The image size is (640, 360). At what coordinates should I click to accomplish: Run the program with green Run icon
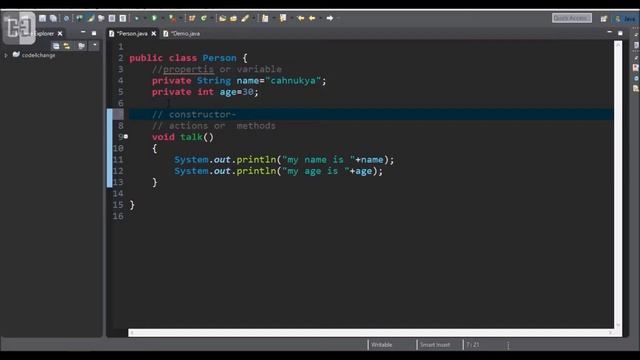[x=154, y=18]
